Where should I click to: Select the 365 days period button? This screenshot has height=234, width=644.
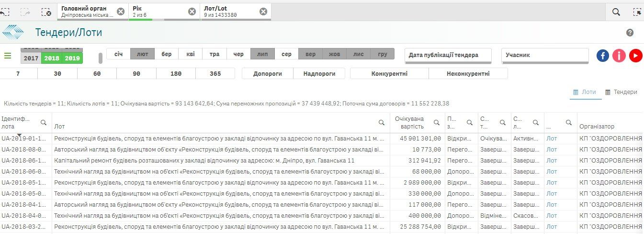[215, 73]
